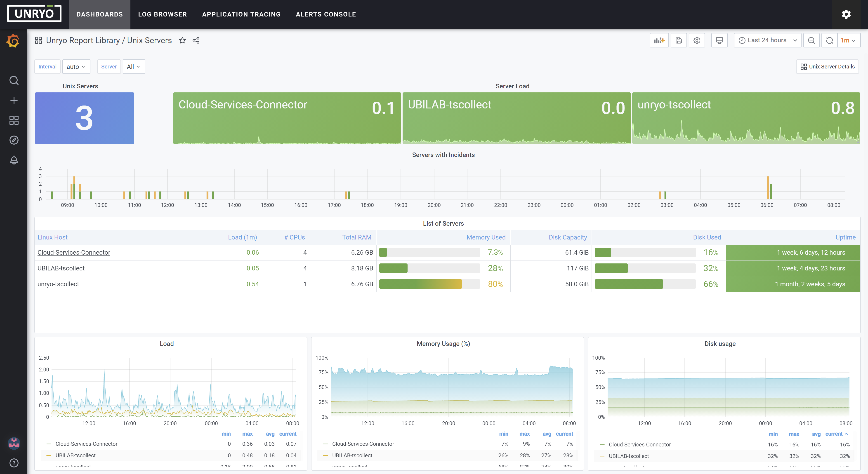Share the dashboard via share icon

pos(196,40)
